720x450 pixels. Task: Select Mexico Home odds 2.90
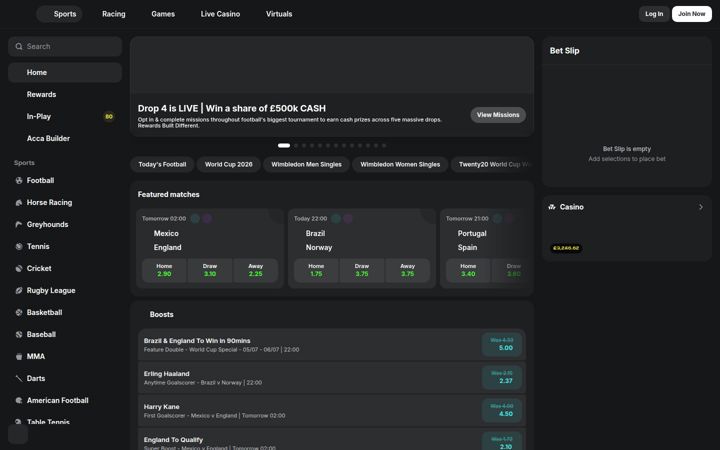(x=164, y=270)
